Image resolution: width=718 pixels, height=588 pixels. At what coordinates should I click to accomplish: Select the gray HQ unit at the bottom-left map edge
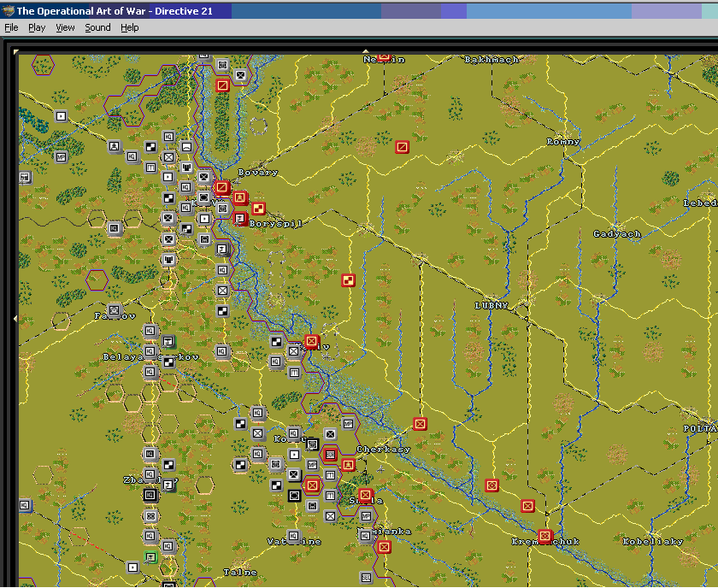point(25,506)
